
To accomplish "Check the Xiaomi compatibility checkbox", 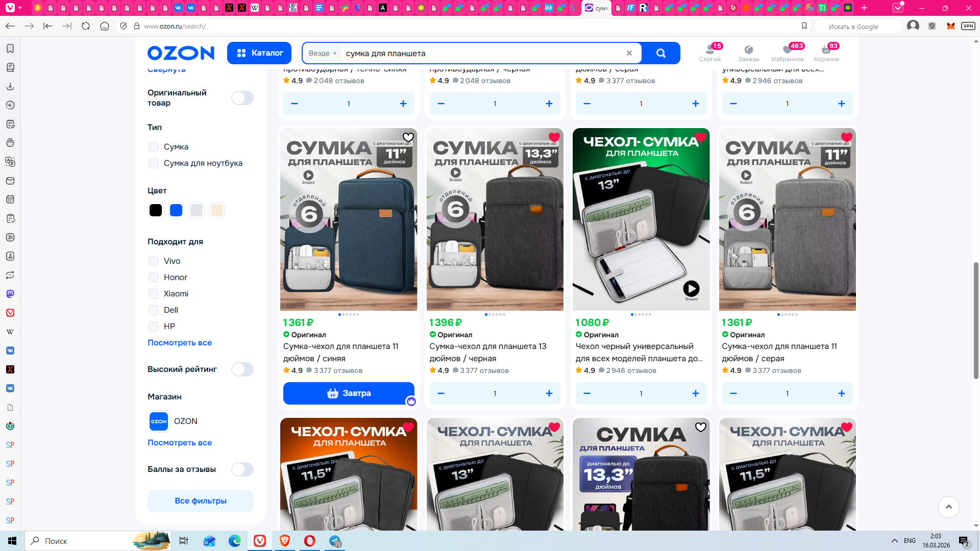I will (x=154, y=294).
